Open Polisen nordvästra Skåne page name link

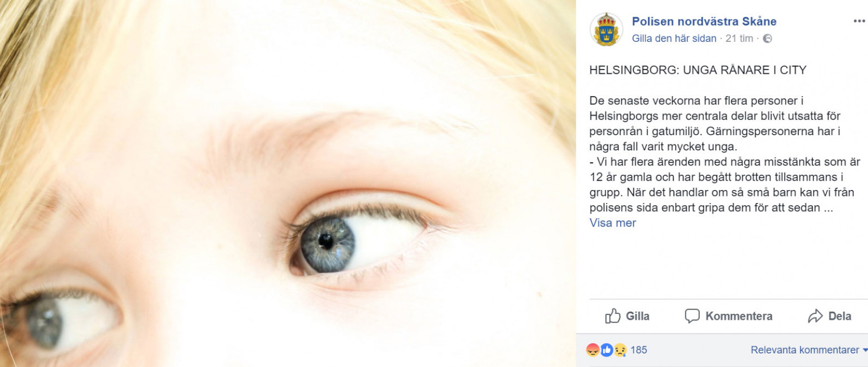(704, 21)
